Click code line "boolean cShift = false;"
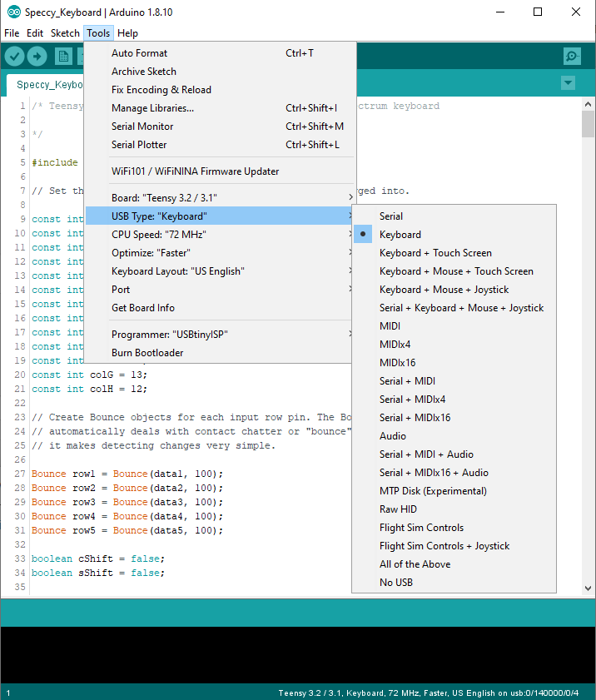 click(x=97, y=559)
